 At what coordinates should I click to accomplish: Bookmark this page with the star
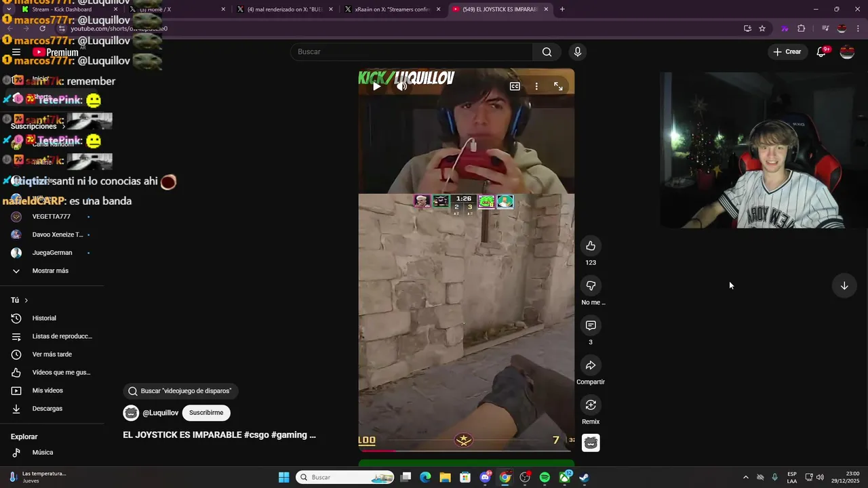click(x=762, y=28)
